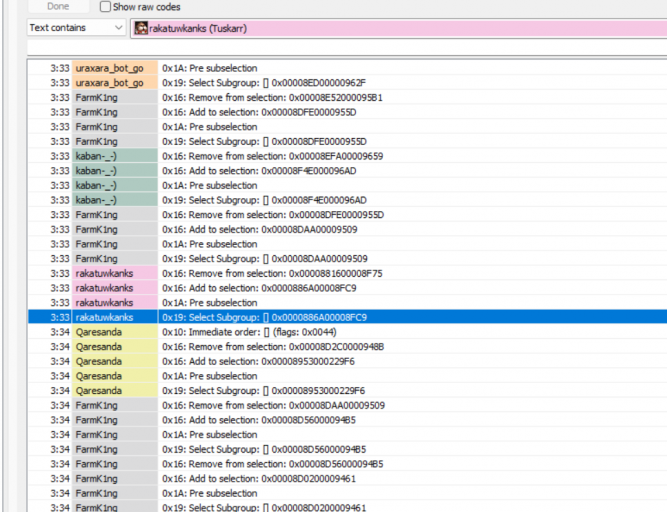Select FarmK1ng Remove from selection 0x00008D56000094B5
667x512 pixels.
[x=348, y=464]
